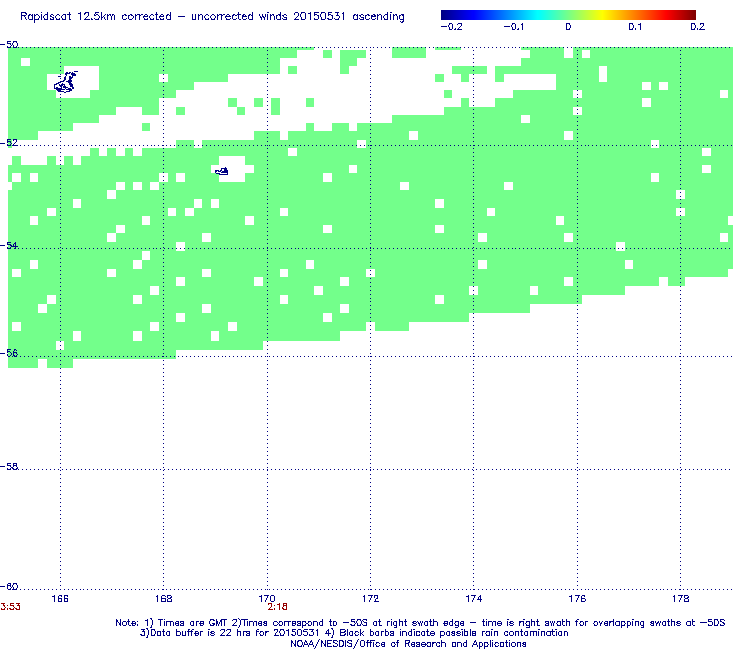Click the -60 latitude label
This screenshot has height=650, width=740.
pos(9,586)
